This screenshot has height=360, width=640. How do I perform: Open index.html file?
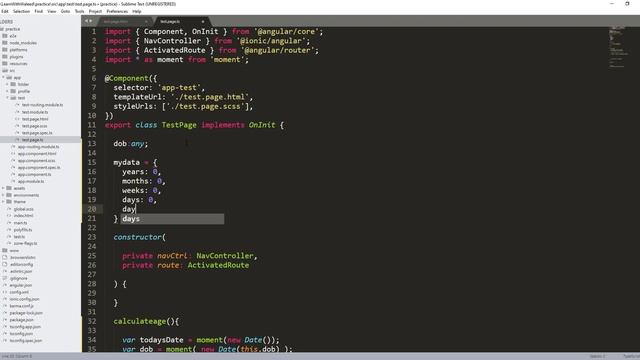point(23,216)
